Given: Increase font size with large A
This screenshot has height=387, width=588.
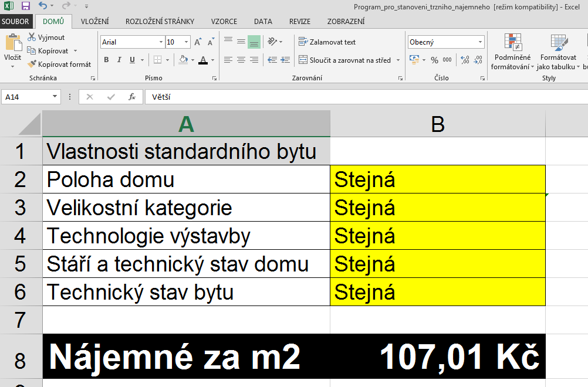Looking at the screenshot, I should (198, 42).
